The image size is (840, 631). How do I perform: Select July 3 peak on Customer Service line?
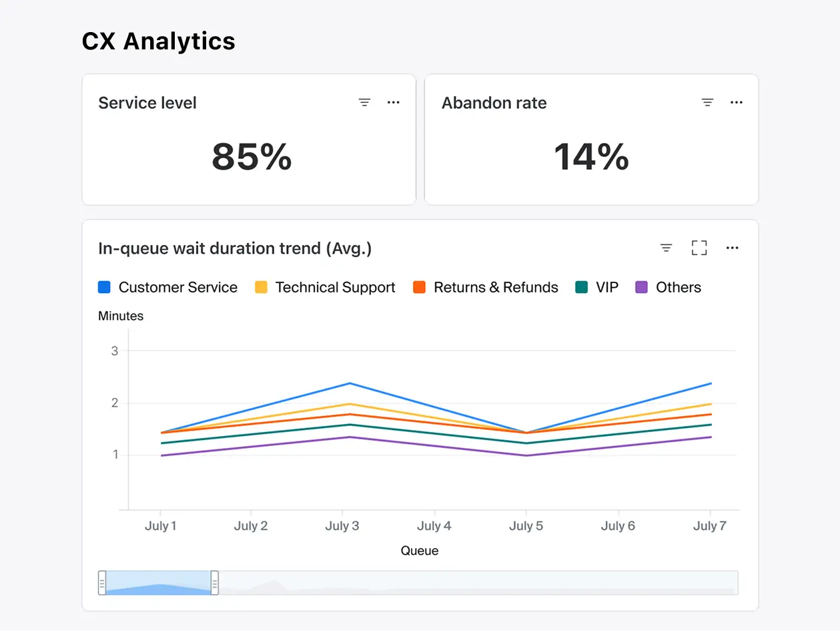click(349, 383)
